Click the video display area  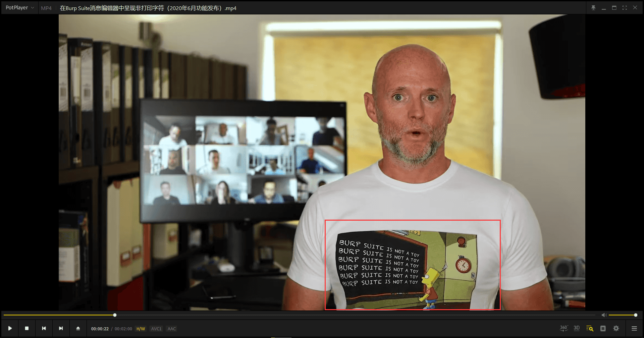coord(322,162)
